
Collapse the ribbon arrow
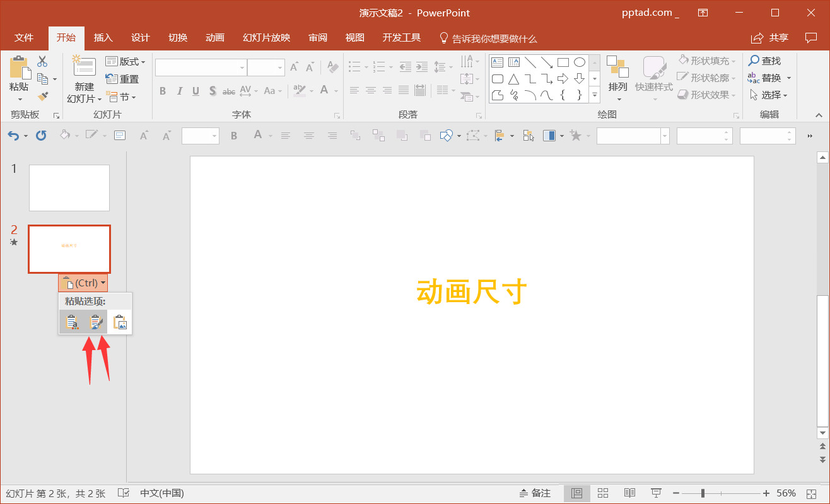(x=819, y=115)
